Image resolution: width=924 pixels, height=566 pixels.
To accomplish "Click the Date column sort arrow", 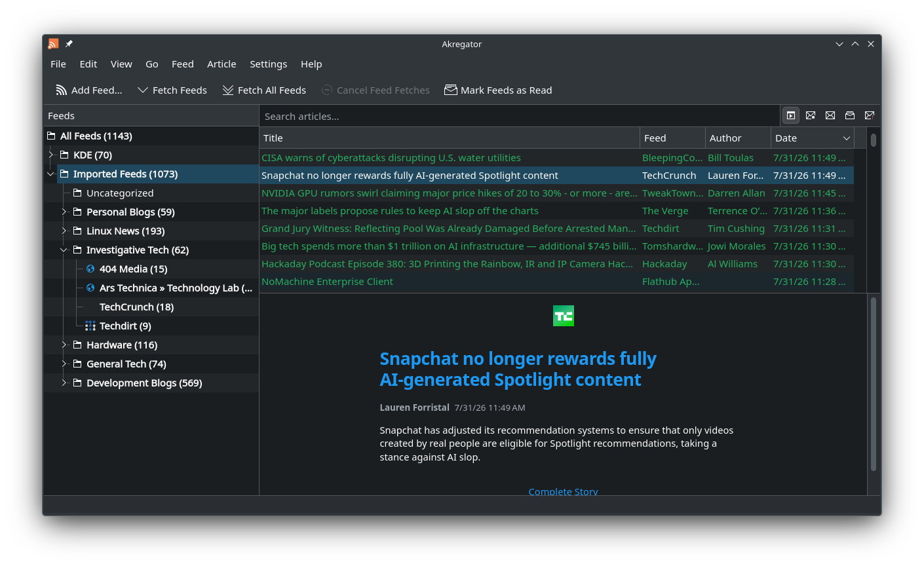I will tap(846, 138).
